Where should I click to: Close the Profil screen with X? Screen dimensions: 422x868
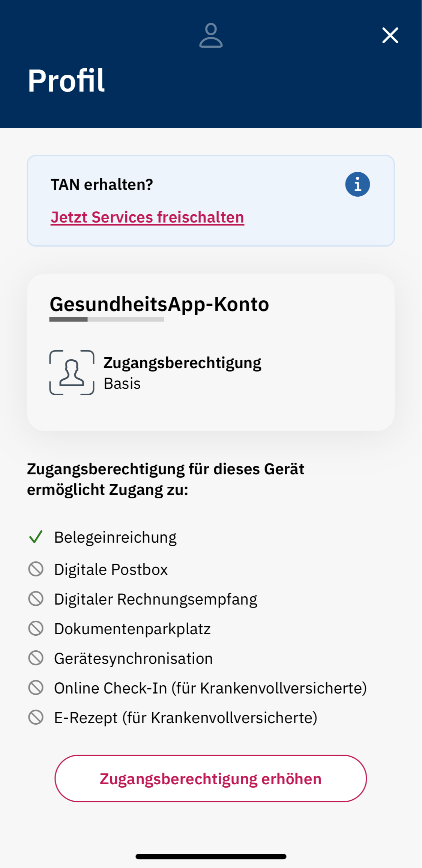coord(390,36)
